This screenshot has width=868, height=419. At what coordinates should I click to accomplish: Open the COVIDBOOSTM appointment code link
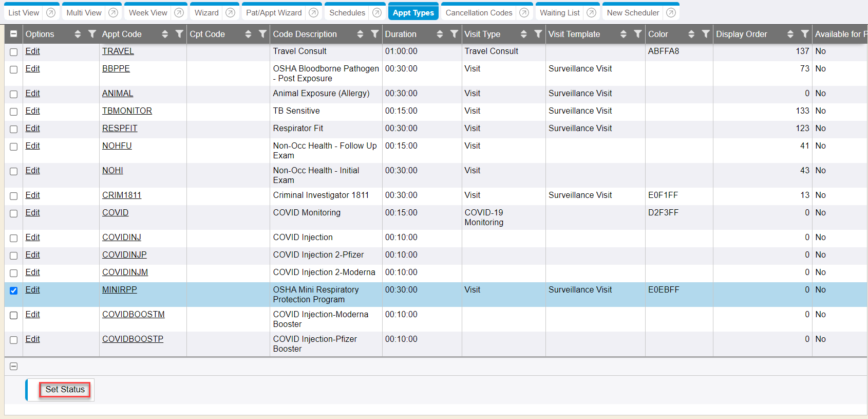[133, 314]
